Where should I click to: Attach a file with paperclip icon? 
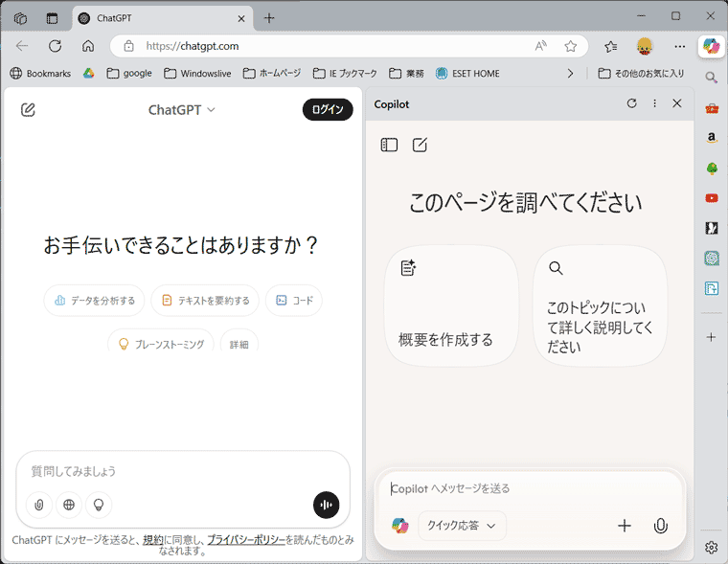pos(39,505)
